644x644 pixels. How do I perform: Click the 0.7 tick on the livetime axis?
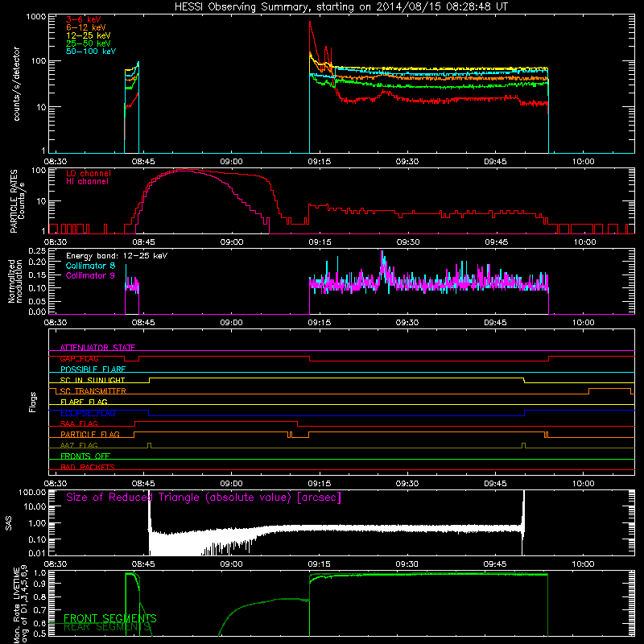(x=39, y=610)
